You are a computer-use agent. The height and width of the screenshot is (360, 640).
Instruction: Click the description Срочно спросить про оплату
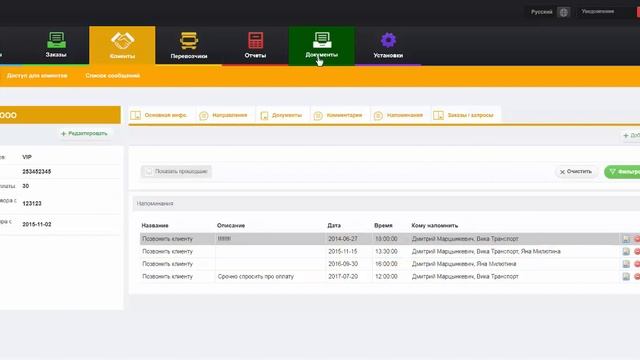(256, 276)
